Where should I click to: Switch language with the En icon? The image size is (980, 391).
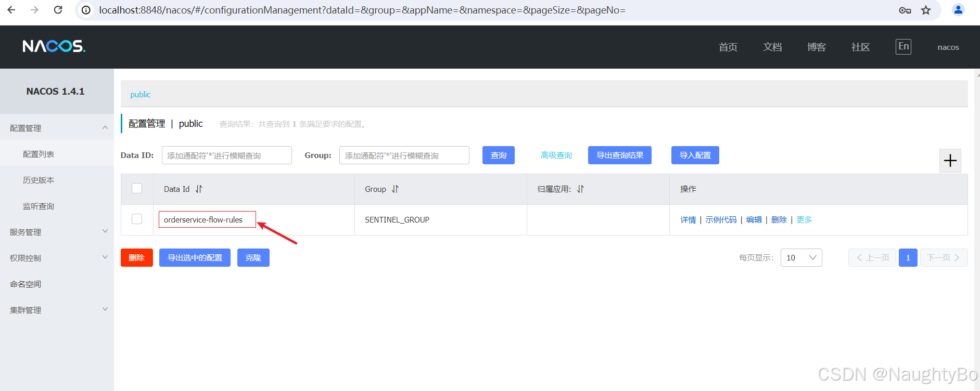tap(903, 46)
